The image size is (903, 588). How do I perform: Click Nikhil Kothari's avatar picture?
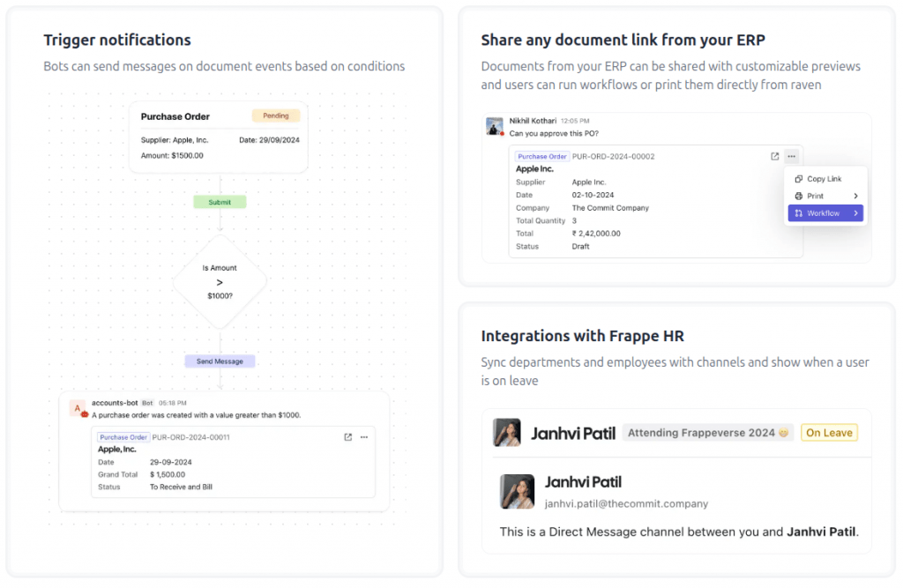(x=494, y=126)
